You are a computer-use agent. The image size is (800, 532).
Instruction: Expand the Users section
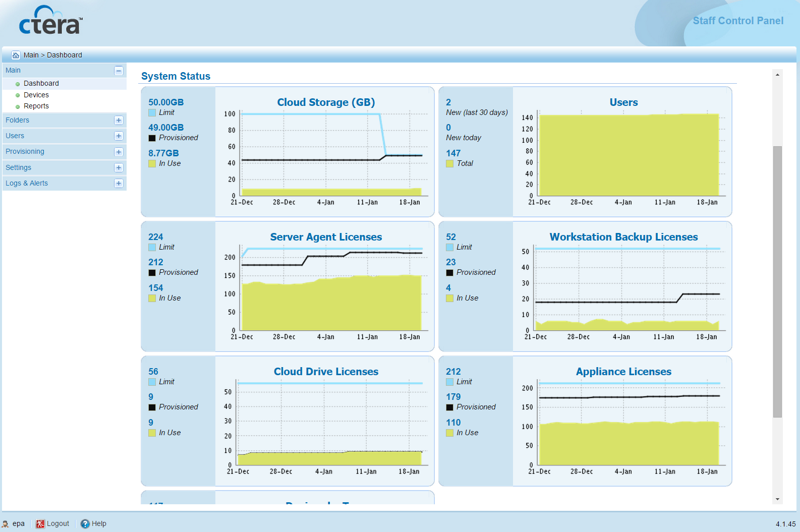coord(119,136)
